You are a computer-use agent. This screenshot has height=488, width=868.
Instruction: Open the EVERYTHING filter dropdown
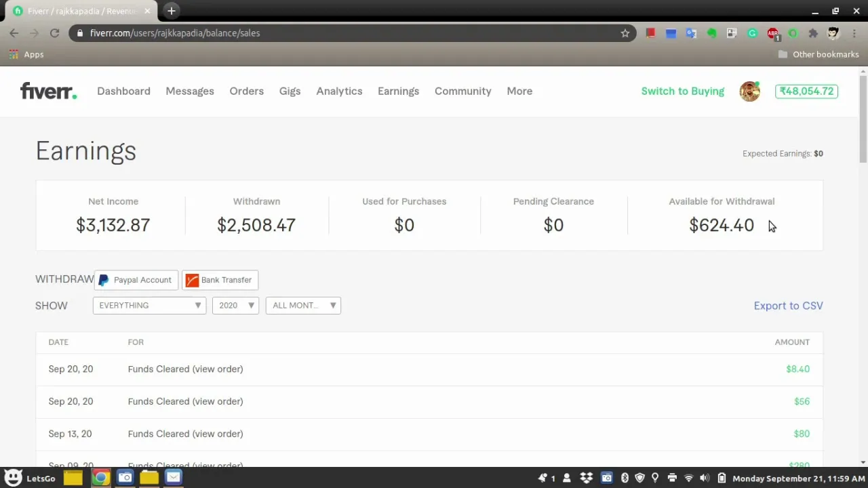149,306
